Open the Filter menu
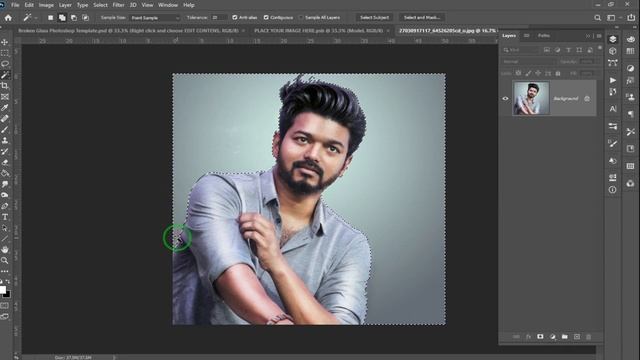This screenshot has height=360, width=640. 118,5
